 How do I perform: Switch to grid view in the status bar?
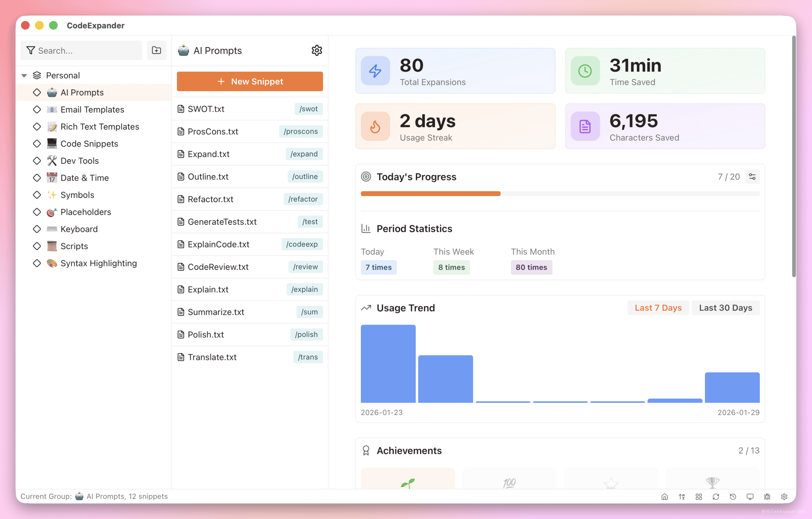pyautogui.click(x=699, y=496)
